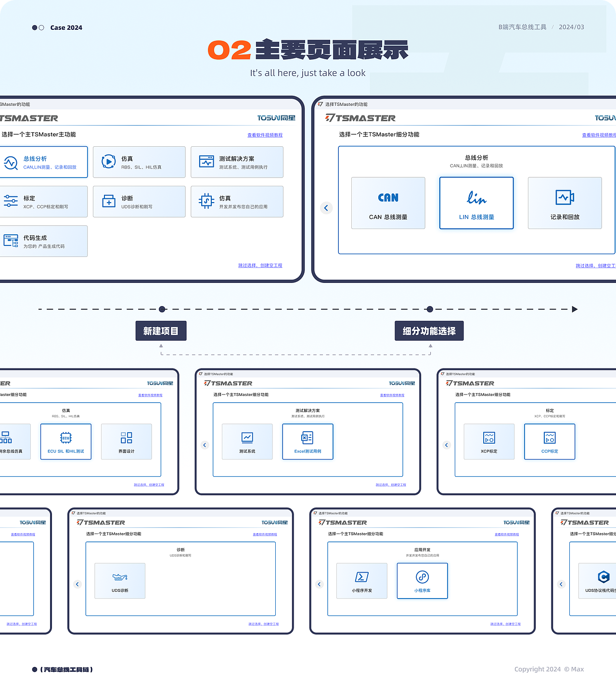Select the CAN 总线测量 tile

pyautogui.click(x=388, y=203)
